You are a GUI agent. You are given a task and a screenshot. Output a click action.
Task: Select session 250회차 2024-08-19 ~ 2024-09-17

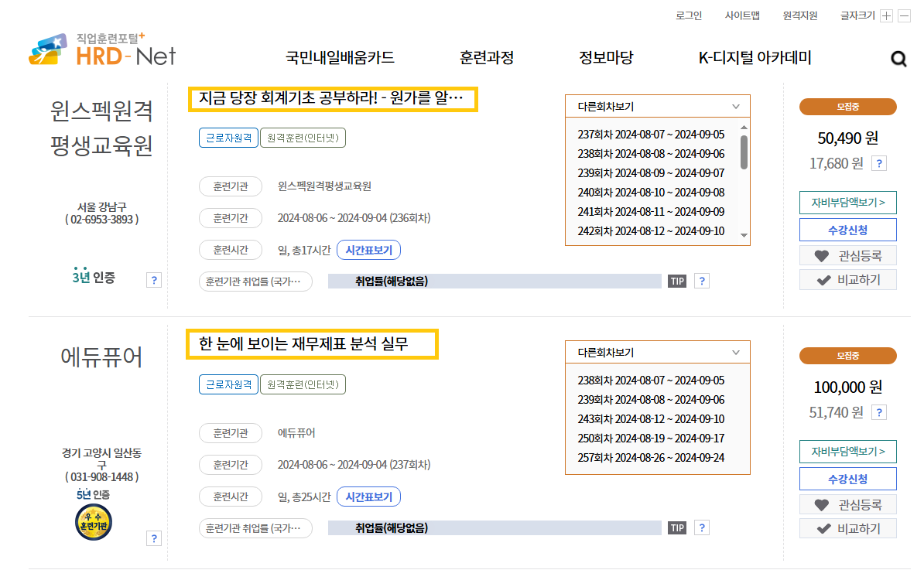[651, 439]
